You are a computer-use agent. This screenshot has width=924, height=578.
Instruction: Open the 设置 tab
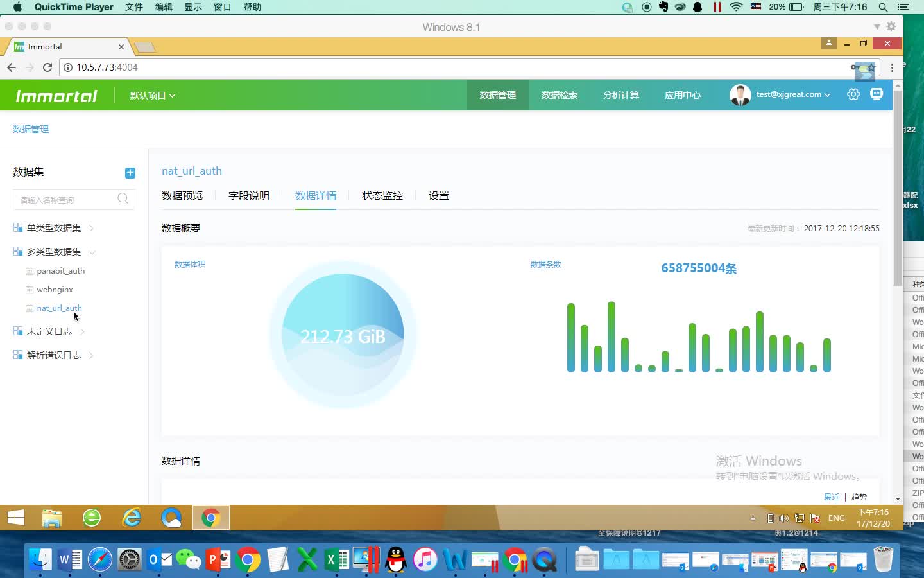[439, 196]
